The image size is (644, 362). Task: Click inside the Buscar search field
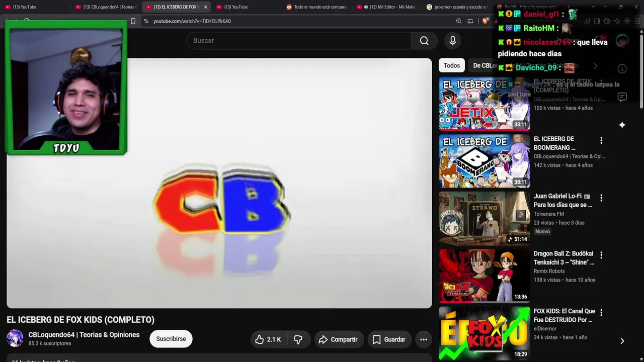click(x=299, y=41)
